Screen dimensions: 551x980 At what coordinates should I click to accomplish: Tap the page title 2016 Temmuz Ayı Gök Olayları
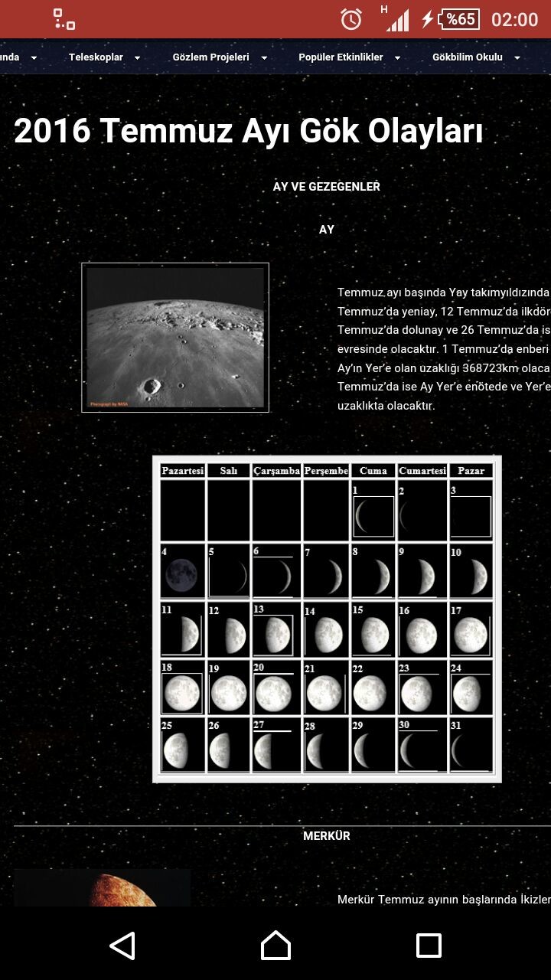click(249, 131)
